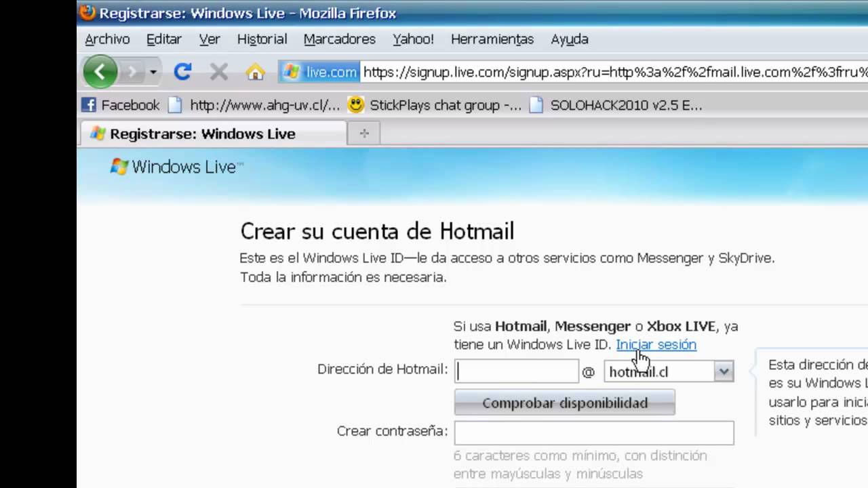Click the Dirección de Hotmail text field
Screen dimensions: 868x488
(517, 371)
